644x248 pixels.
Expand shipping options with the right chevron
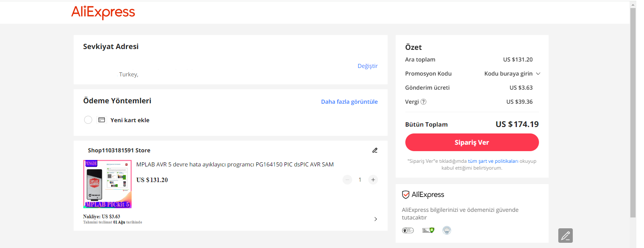pos(376,219)
